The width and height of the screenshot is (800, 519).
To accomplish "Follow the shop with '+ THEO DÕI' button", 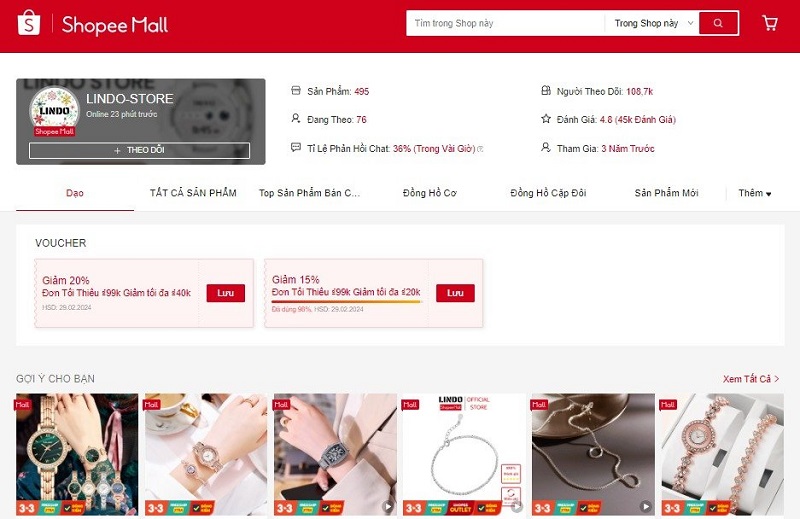I will click(139, 150).
